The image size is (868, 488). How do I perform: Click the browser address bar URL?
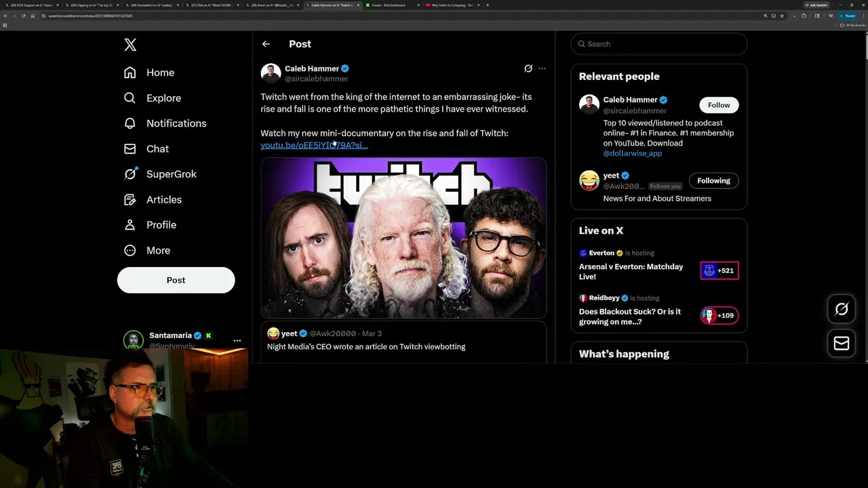[x=90, y=16]
